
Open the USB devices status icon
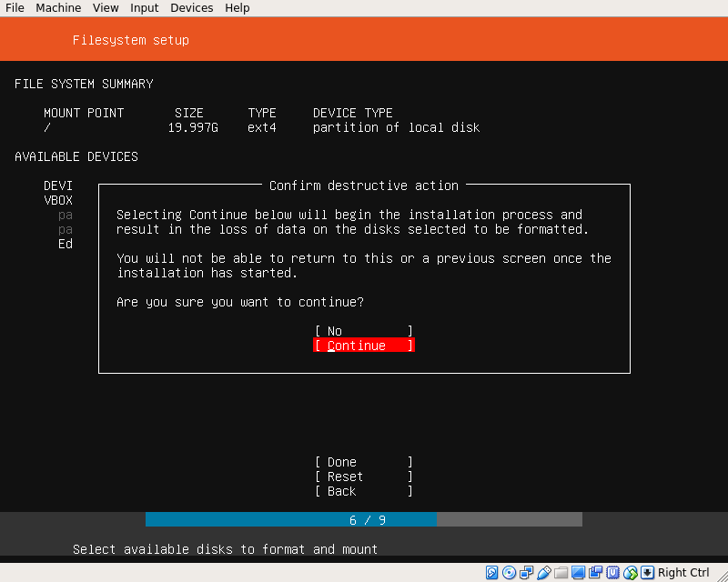544,573
